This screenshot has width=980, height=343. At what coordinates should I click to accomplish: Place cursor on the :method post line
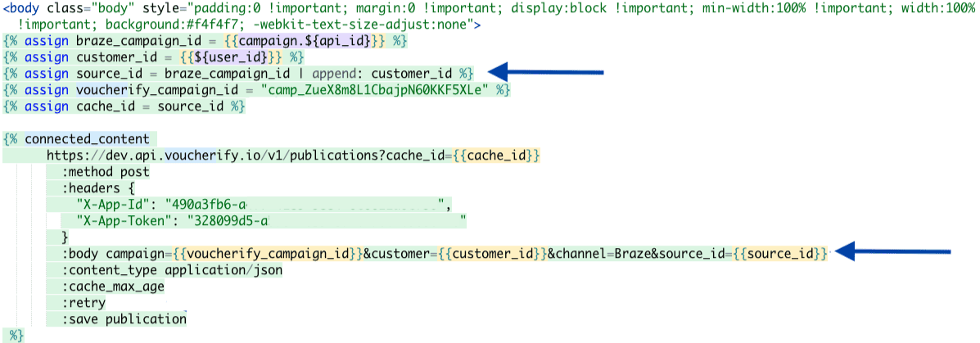click(106, 172)
